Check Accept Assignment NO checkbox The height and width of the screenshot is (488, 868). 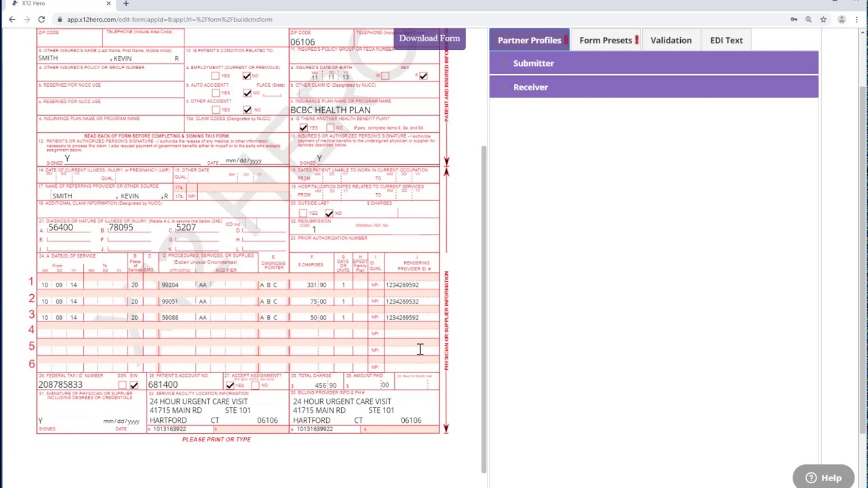point(256,385)
